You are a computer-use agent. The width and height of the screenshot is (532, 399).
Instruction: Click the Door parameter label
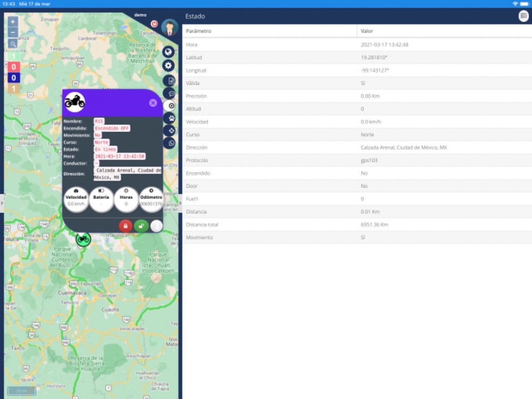[192, 186]
